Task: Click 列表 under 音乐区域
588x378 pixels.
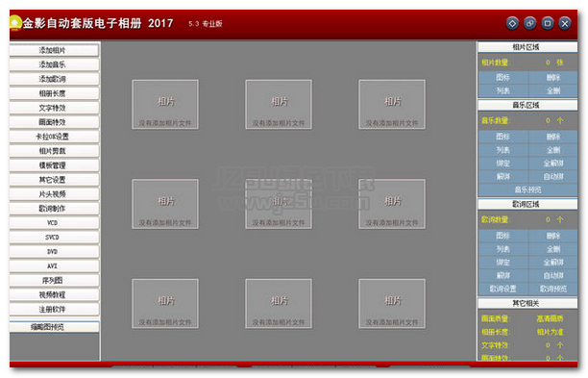Action: (502, 150)
